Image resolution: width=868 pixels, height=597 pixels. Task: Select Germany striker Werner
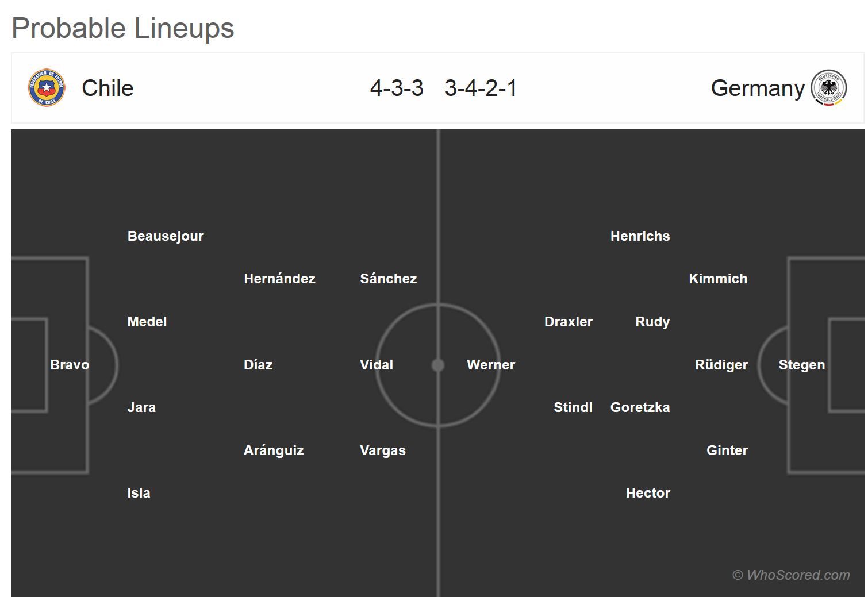[491, 365]
